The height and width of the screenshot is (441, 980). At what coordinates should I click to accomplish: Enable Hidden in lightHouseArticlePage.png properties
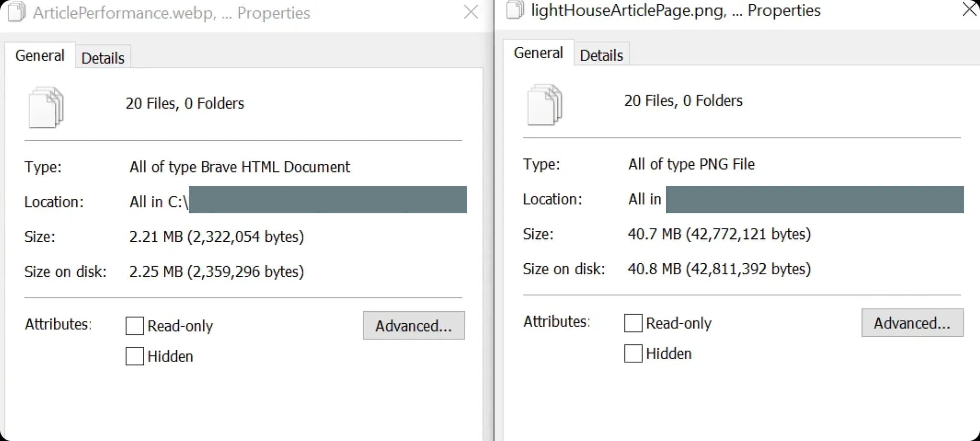click(x=633, y=354)
